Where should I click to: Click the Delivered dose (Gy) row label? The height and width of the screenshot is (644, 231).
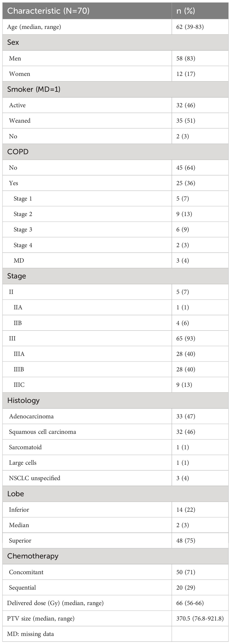click(x=55, y=603)
